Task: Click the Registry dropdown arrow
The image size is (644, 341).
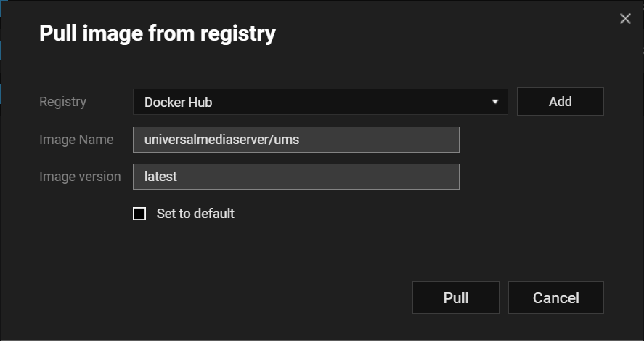Action: 495,102
